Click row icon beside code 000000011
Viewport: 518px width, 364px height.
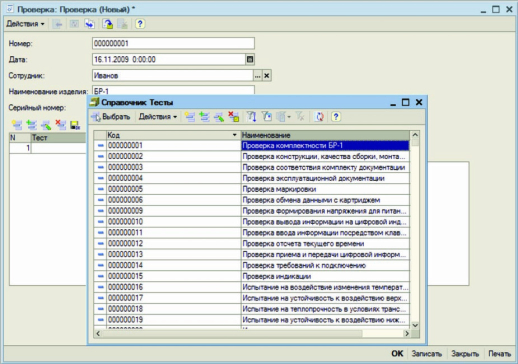pyautogui.click(x=100, y=233)
